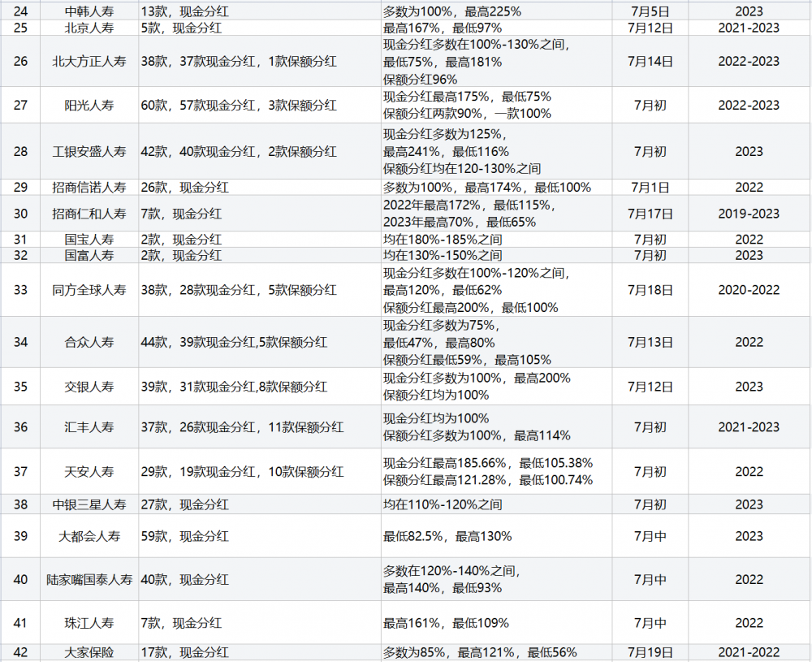
Task: Click the 招商信诺人寿 company name
Action: tap(89, 187)
